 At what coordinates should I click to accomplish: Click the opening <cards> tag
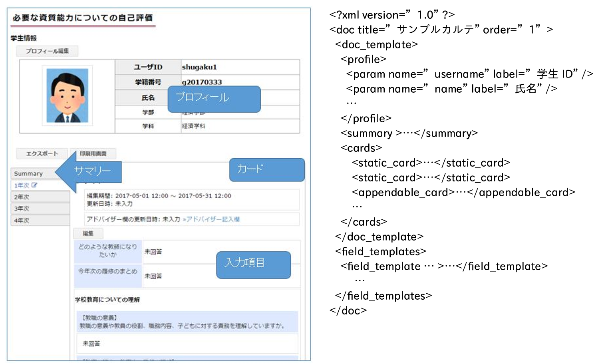click(361, 148)
